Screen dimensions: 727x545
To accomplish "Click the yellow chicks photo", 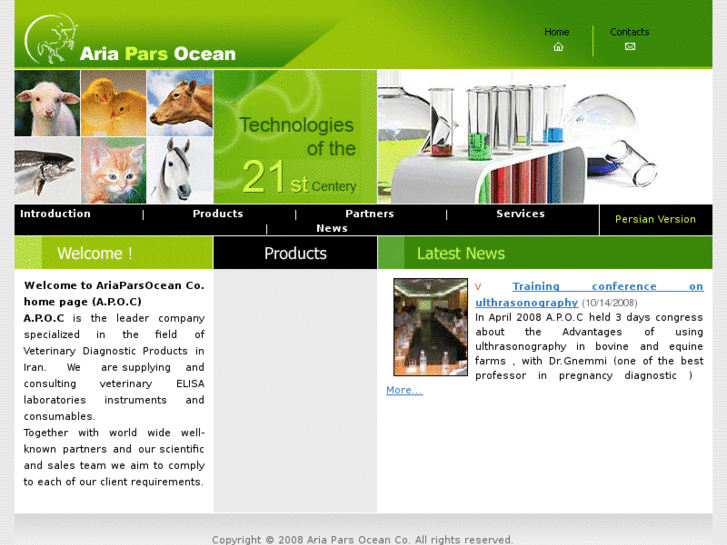I will coord(114,103).
